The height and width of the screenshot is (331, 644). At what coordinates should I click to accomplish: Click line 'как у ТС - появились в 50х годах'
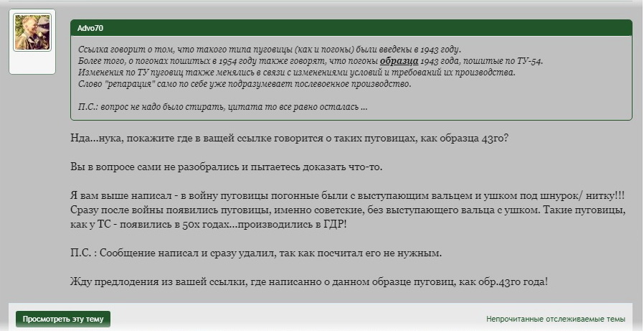[x=209, y=225]
